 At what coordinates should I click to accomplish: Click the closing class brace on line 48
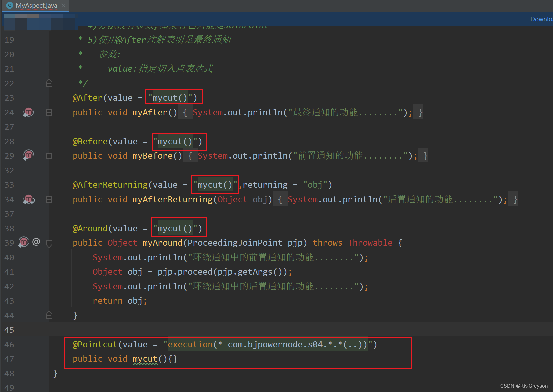tap(55, 374)
